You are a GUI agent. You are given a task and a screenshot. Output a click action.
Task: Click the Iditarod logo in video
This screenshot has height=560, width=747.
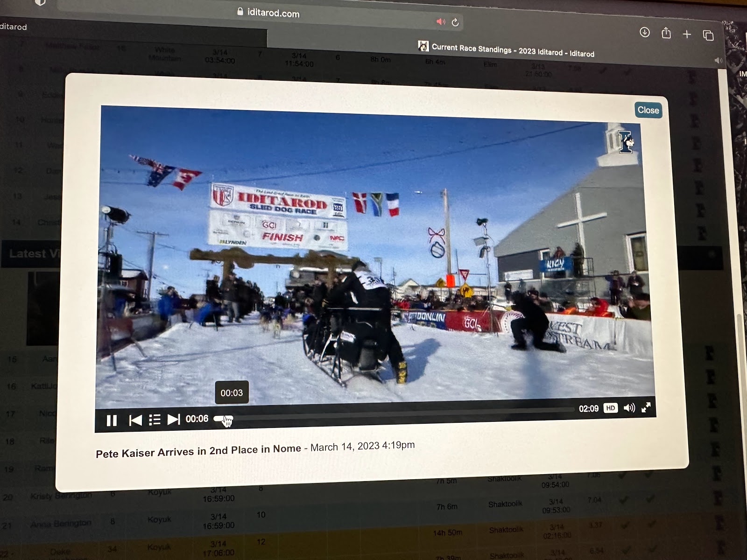[626, 141]
